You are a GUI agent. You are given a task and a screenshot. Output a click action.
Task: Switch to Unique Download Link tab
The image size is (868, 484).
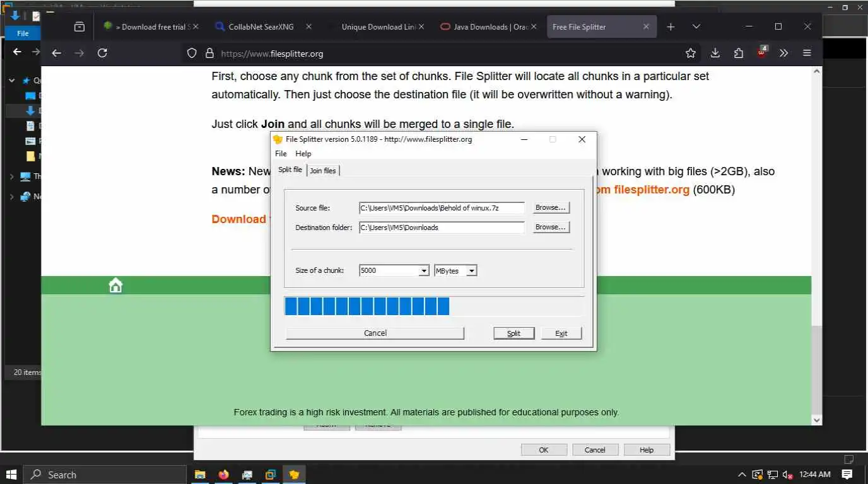pos(378,26)
